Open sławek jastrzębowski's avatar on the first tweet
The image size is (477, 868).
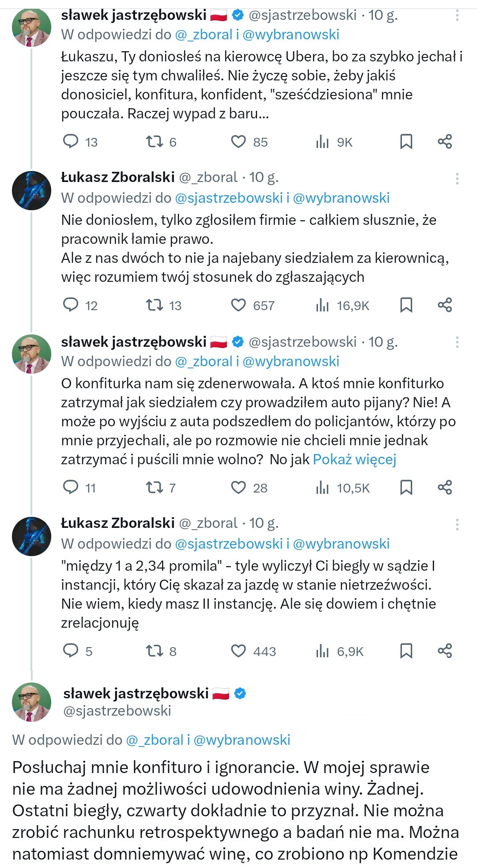(31, 27)
